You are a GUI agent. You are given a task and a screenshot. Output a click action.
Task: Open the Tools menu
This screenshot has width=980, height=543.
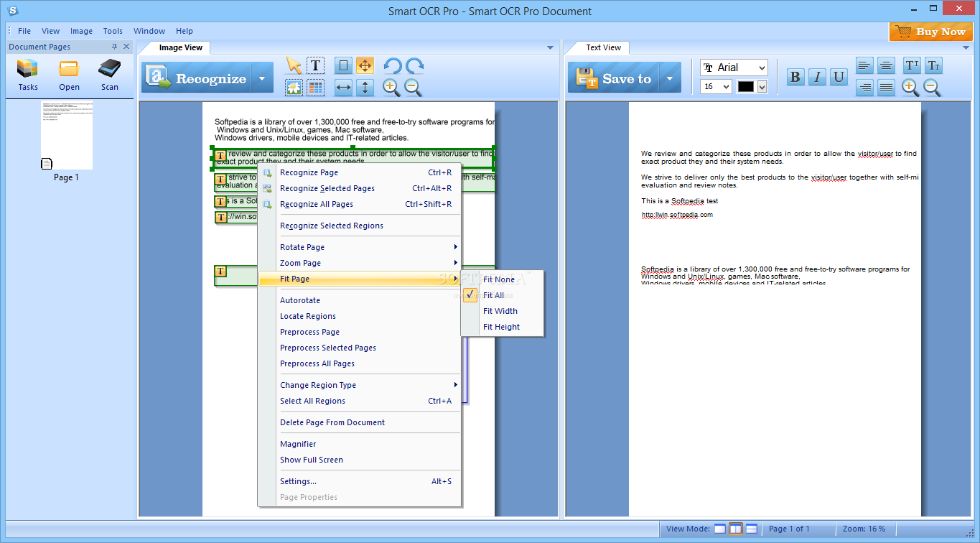[x=113, y=31]
